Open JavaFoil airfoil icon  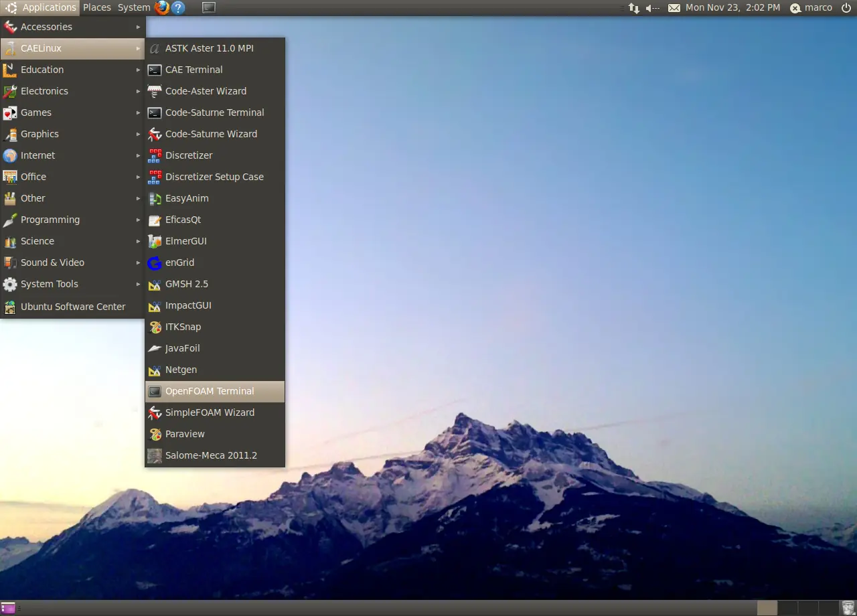pyautogui.click(x=155, y=348)
